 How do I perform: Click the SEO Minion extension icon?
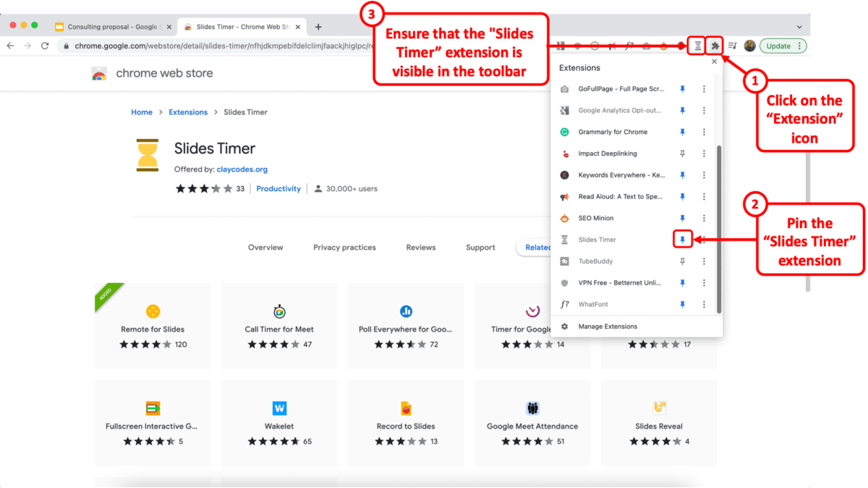tap(565, 218)
